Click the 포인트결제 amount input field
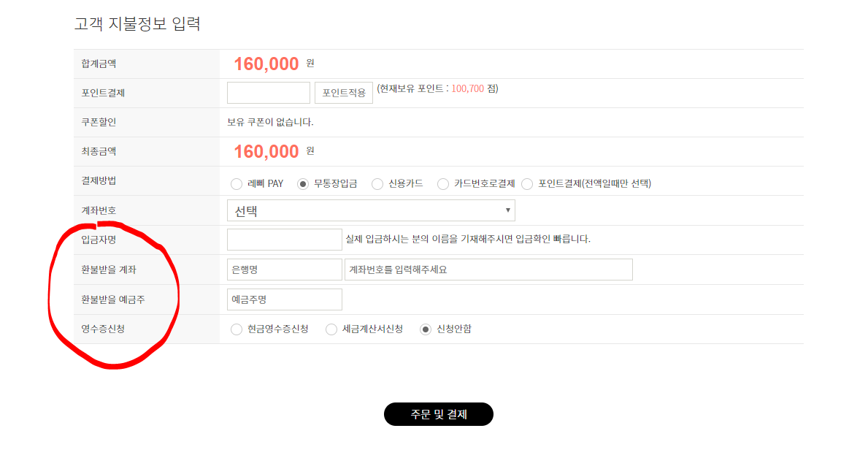The image size is (868, 458). (x=269, y=93)
